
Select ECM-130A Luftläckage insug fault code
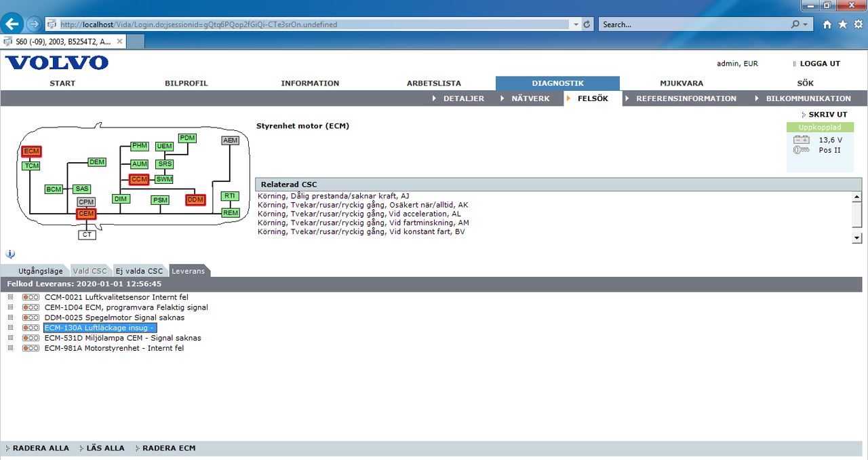[100, 328]
